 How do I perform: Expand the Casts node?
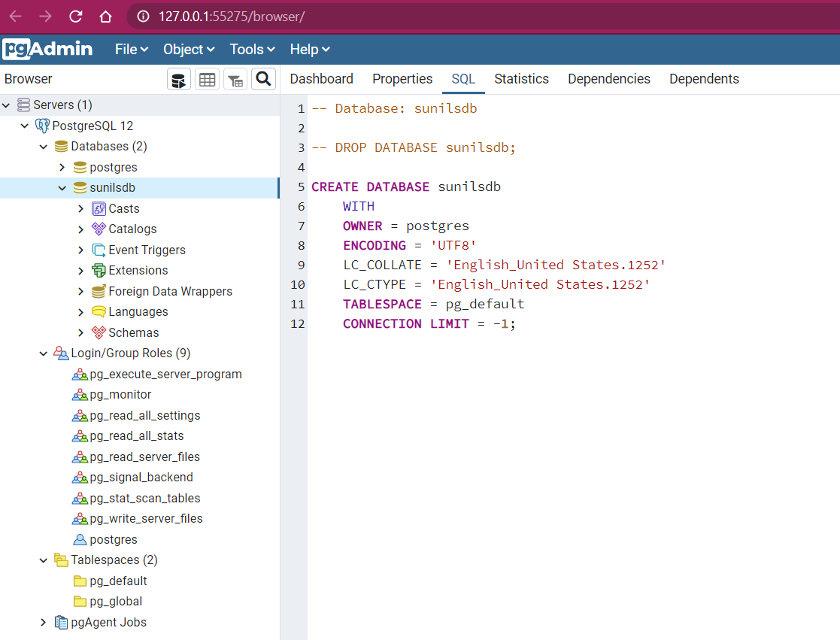(x=81, y=209)
